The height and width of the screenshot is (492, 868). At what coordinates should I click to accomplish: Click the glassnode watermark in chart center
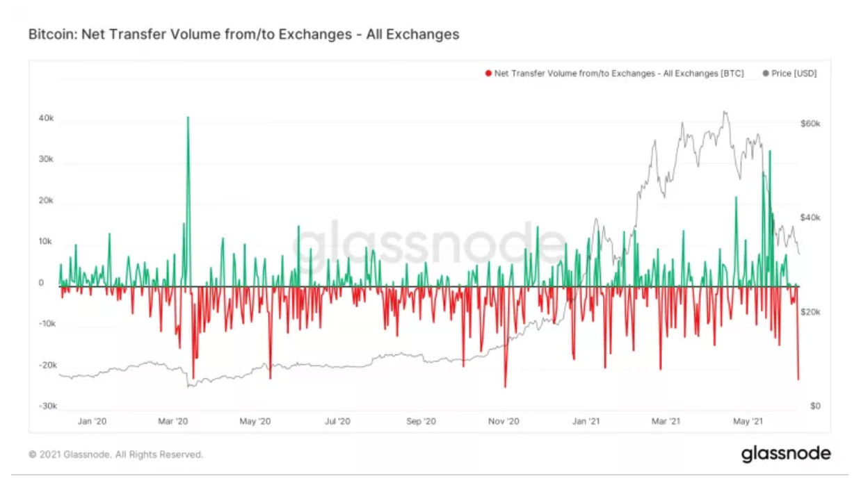point(428,245)
